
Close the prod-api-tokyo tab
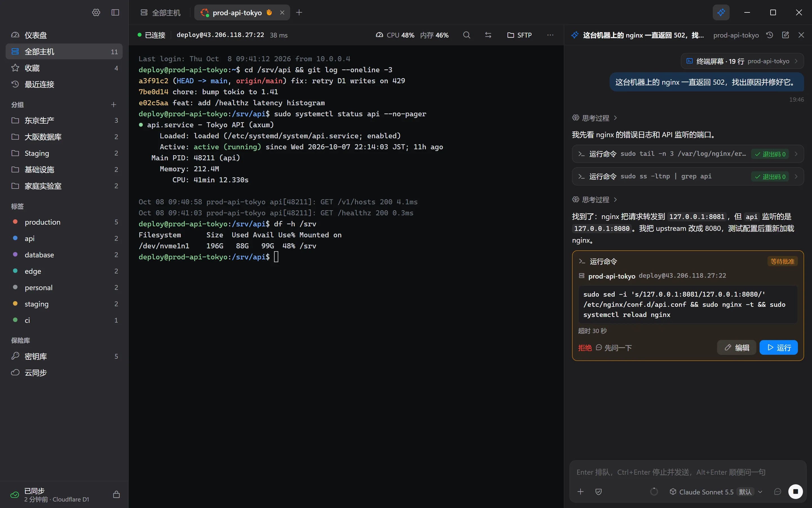pos(282,12)
